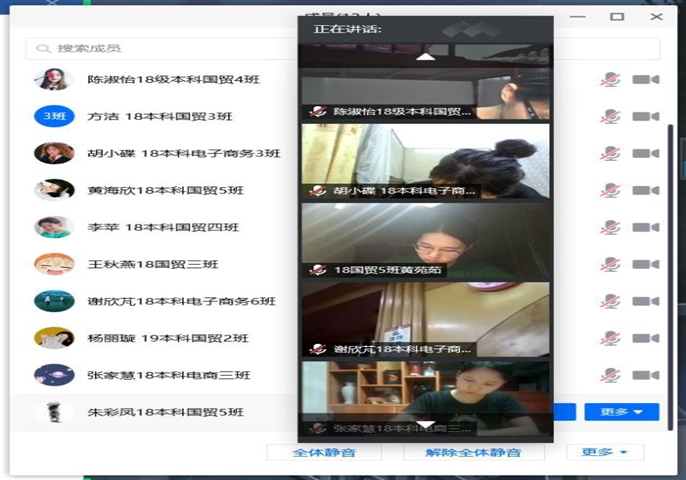Toggle microphone for 张家慧18本科电商三班
This screenshot has width=686, height=480.
pyautogui.click(x=610, y=375)
